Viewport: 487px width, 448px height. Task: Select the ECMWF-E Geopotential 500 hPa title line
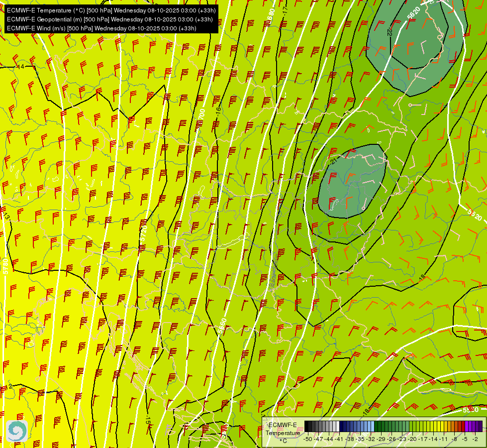(109, 19)
